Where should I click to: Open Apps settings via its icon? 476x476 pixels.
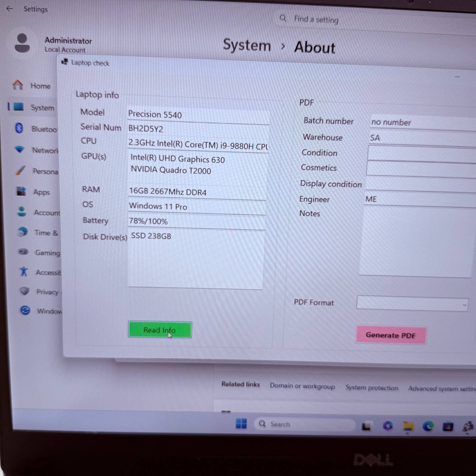click(x=21, y=191)
